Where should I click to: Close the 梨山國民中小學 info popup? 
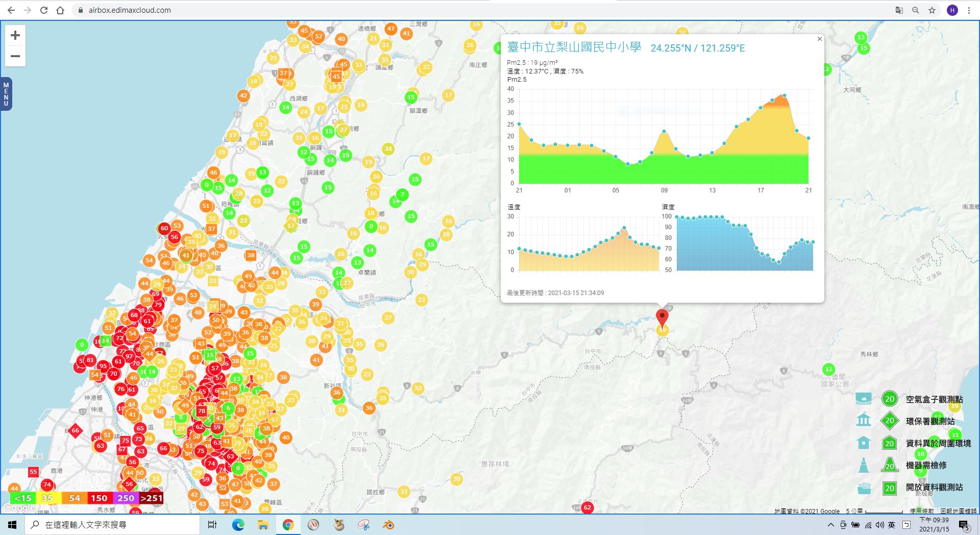click(x=820, y=39)
